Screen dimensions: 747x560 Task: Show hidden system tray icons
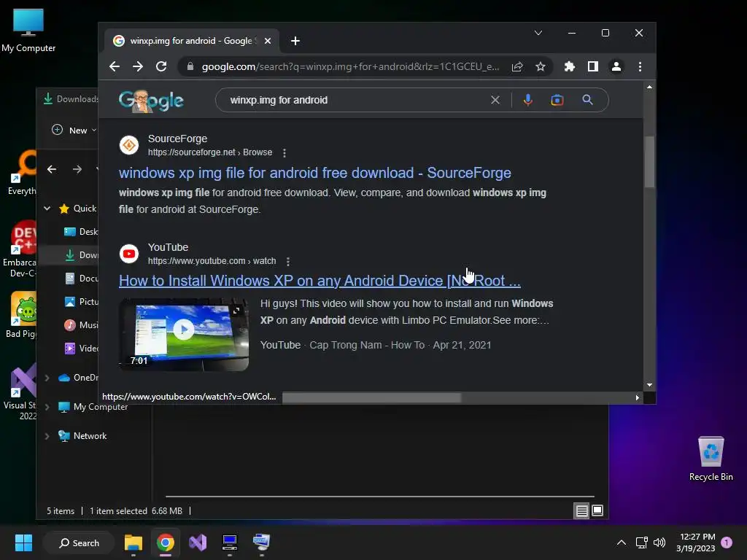pyautogui.click(x=622, y=542)
